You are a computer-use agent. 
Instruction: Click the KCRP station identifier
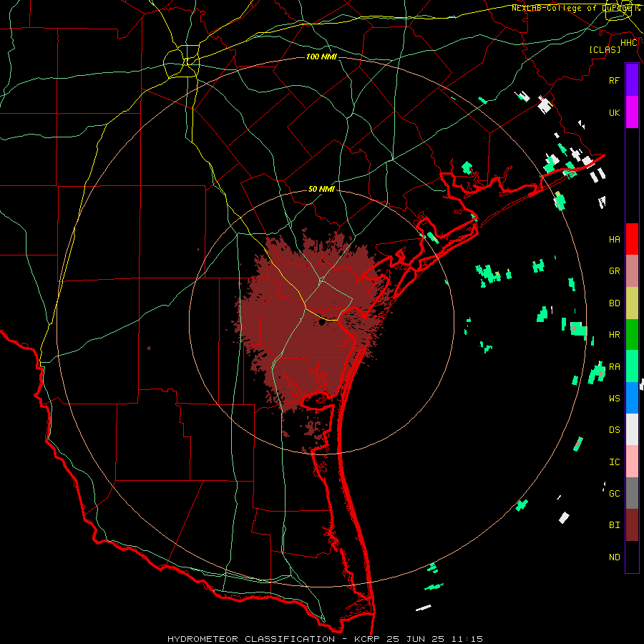click(x=368, y=639)
